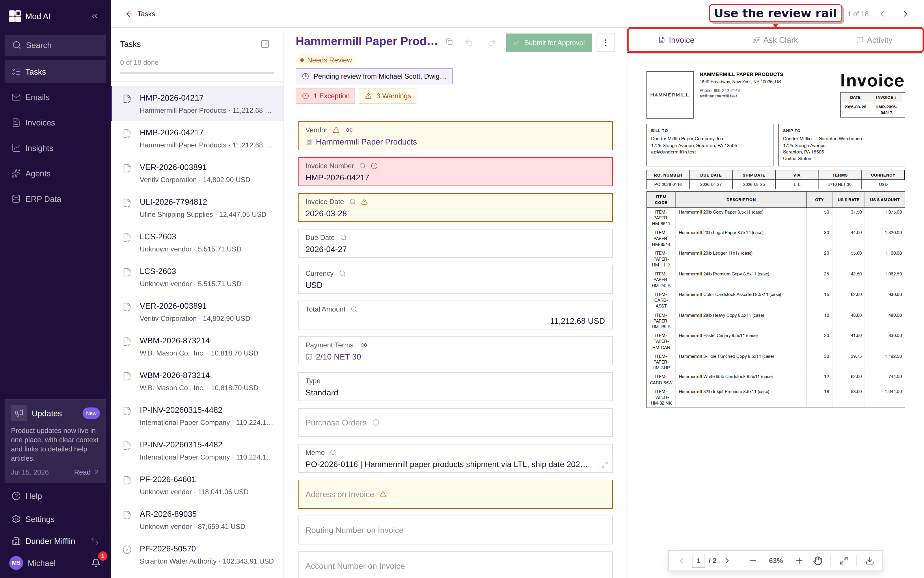The image size is (924, 578).
Task: Select the pan hand tool
Action: pos(817,560)
